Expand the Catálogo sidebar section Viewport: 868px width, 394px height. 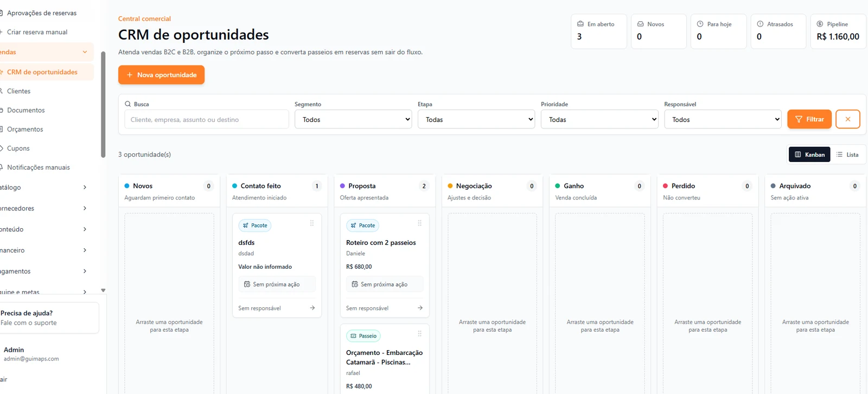pos(46,188)
